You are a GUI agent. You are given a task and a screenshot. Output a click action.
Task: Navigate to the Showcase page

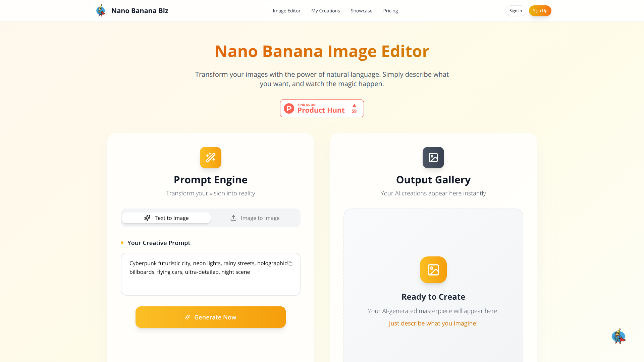tap(361, 10)
